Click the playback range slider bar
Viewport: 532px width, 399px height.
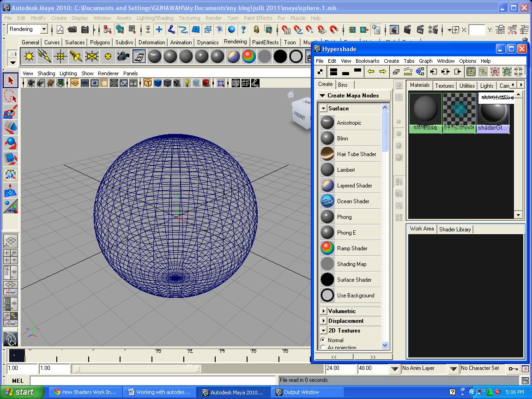click(138, 369)
